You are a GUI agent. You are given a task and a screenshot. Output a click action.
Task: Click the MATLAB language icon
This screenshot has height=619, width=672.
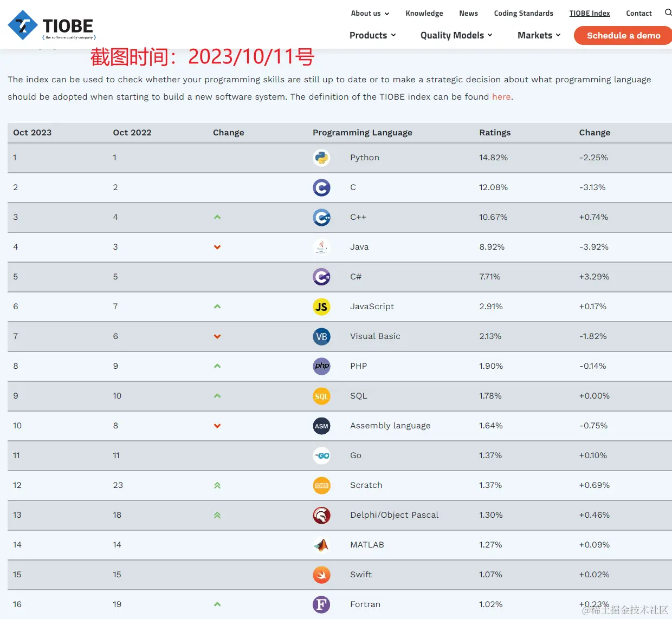click(x=321, y=545)
